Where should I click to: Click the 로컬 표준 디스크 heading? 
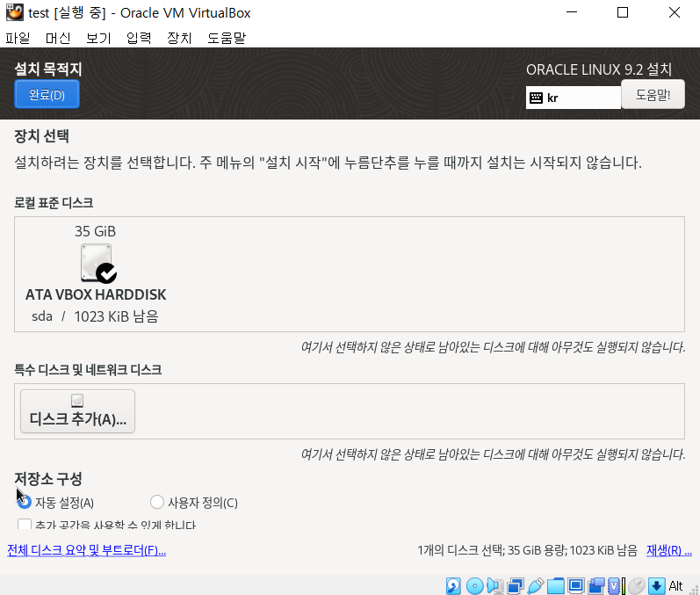point(54,203)
